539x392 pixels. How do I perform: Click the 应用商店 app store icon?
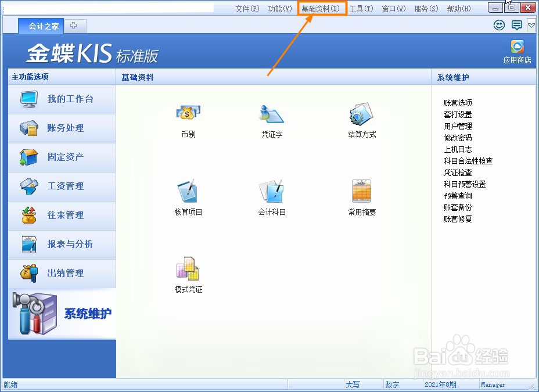[517, 46]
